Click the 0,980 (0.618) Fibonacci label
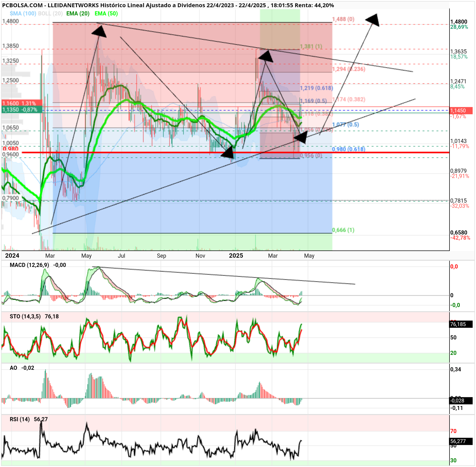 coord(349,149)
